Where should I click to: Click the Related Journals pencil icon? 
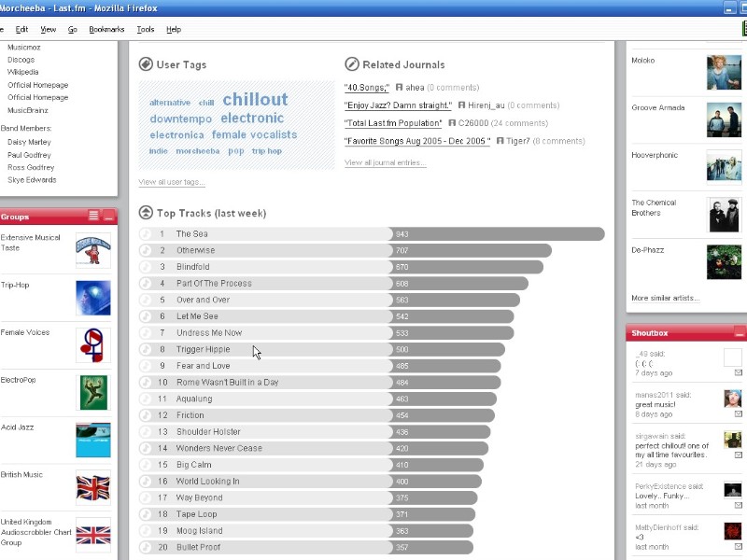352,64
